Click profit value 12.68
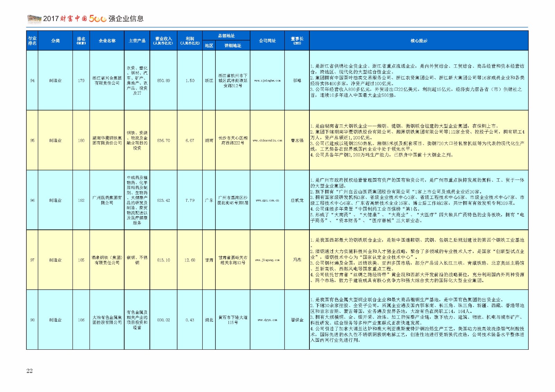 [x=190, y=260]
